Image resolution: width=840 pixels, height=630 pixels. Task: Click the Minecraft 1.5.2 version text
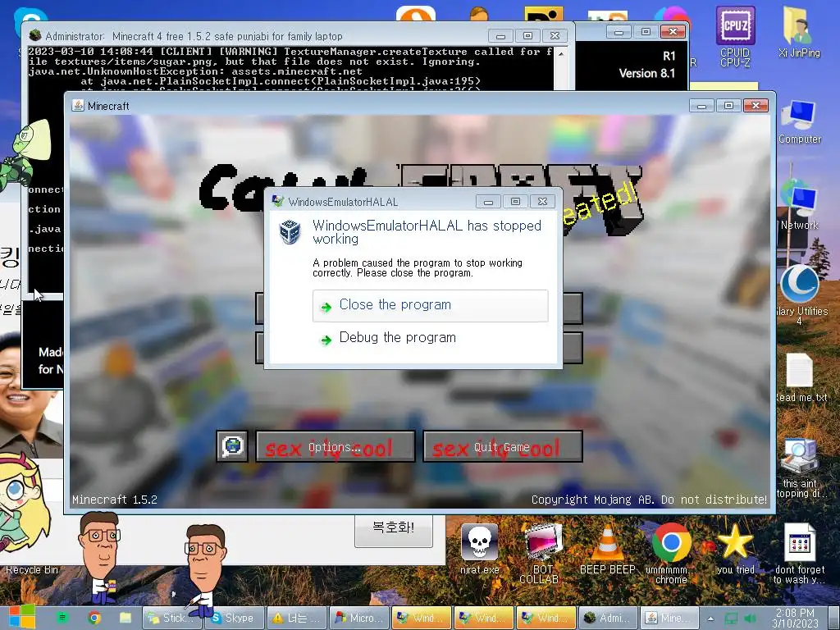click(115, 500)
